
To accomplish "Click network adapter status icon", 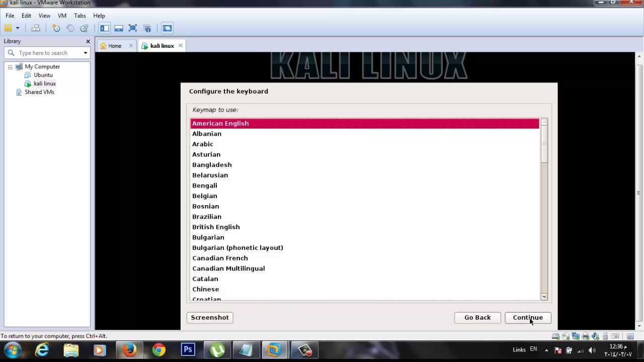I will click(x=576, y=336).
